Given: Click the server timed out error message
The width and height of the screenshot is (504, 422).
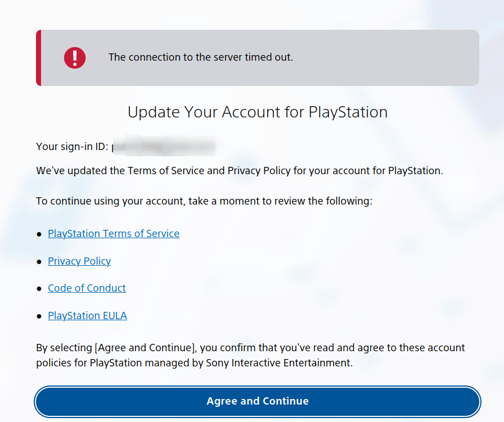Looking at the screenshot, I should pyautogui.click(x=200, y=57).
